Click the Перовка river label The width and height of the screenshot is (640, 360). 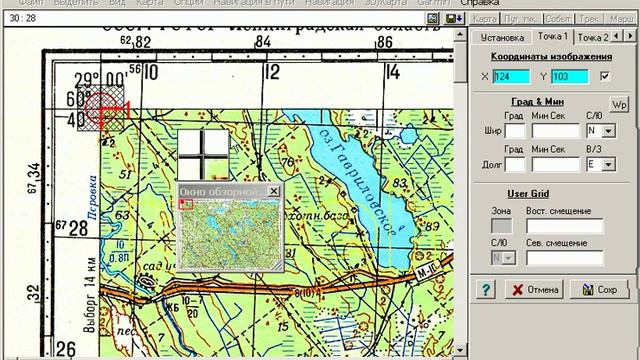[x=92, y=198]
